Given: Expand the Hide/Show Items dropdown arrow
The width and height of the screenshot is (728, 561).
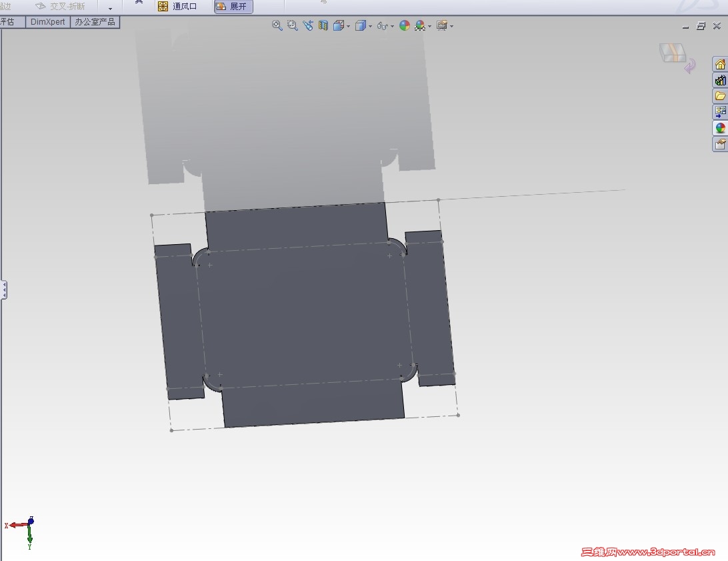Looking at the screenshot, I should (x=392, y=27).
